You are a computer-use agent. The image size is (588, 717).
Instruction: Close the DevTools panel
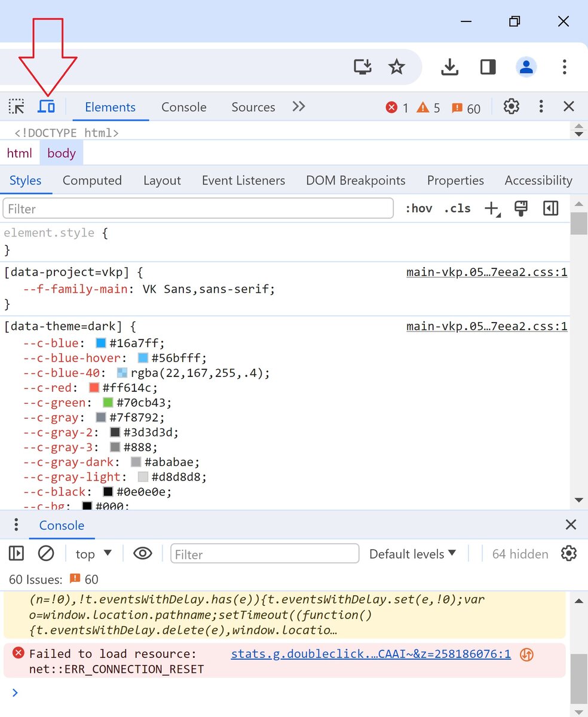[569, 107]
